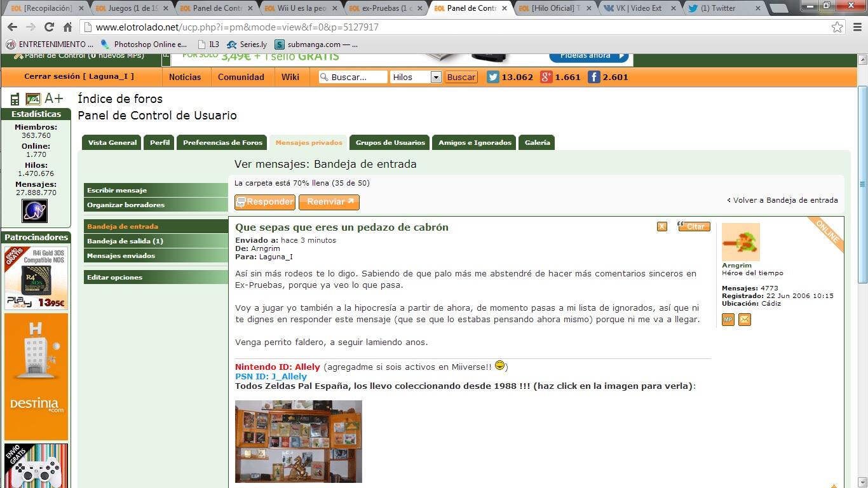Image resolution: width=868 pixels, height=488 pixels.
Task: Quote the message using the Citar button
Action: [x=693, y=226]
